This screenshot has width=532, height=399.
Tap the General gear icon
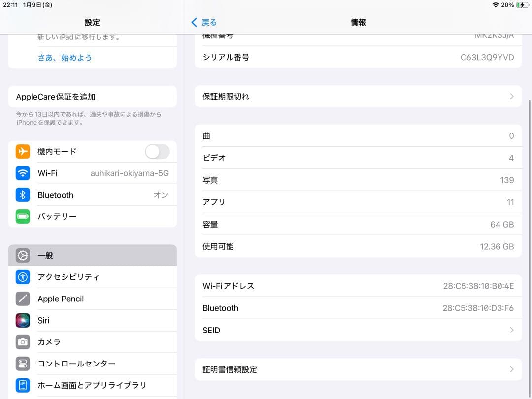pos(23,256)
